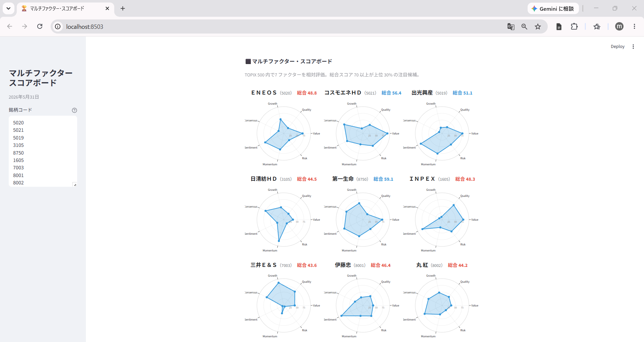Screen dimensions: 644x342
Task: Reload the page with refresh icon
Action: 40,26
